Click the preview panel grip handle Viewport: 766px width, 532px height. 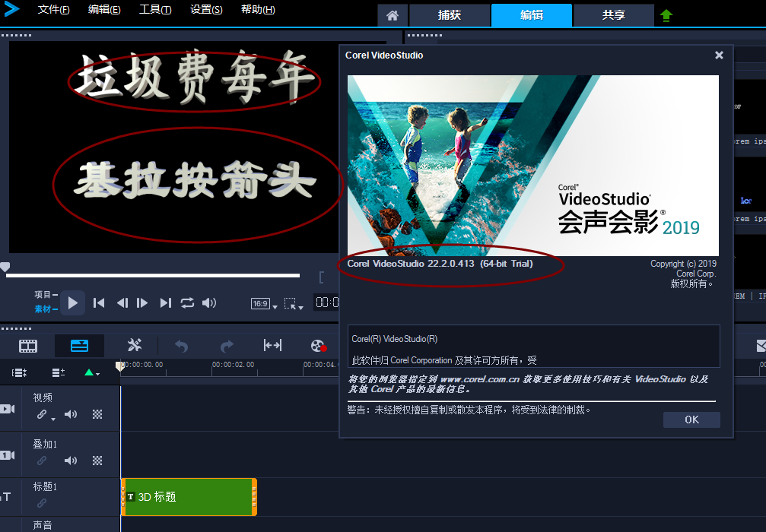click(x=16, y=35)
